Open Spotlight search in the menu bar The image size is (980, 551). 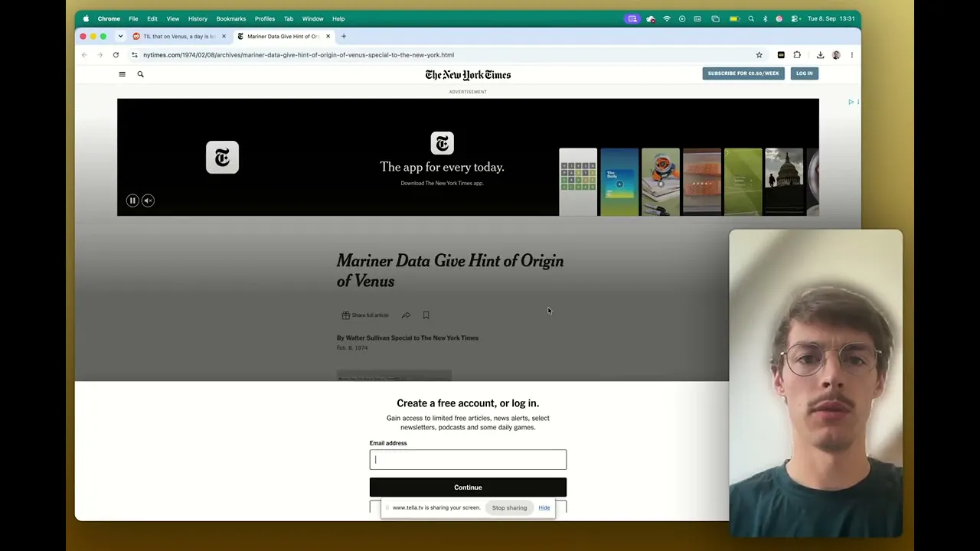(751, 18)
